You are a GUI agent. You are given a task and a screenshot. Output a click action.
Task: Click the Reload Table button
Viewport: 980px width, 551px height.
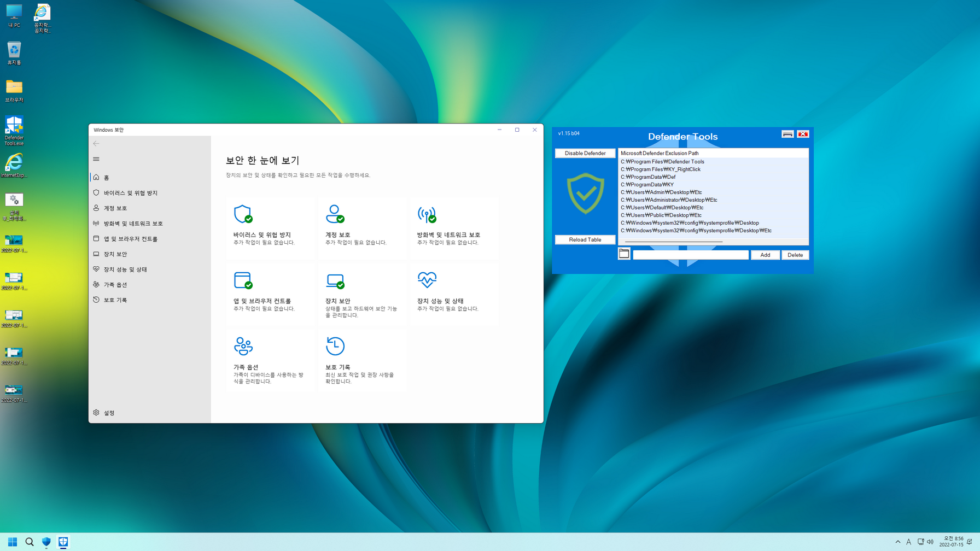(585, 239)
